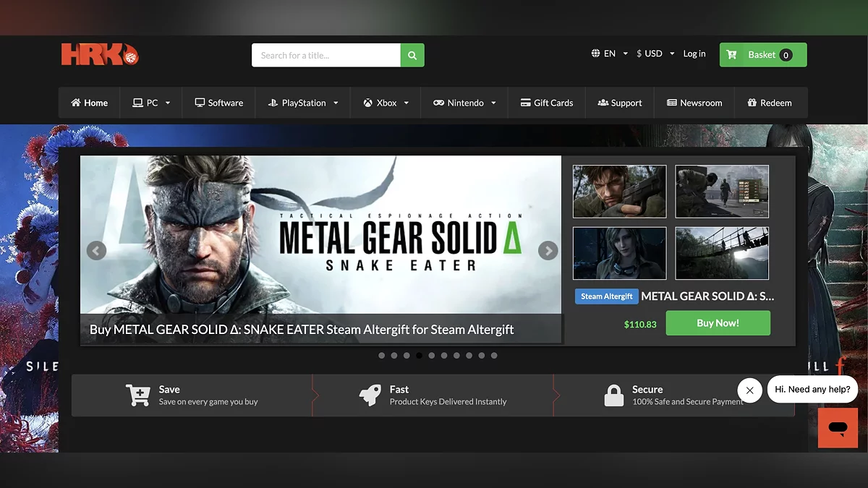Image resolution: width=868 pixels, height=488 pixels.
Task: Go to the Newsroom page
Action: (x=694, y=103)
